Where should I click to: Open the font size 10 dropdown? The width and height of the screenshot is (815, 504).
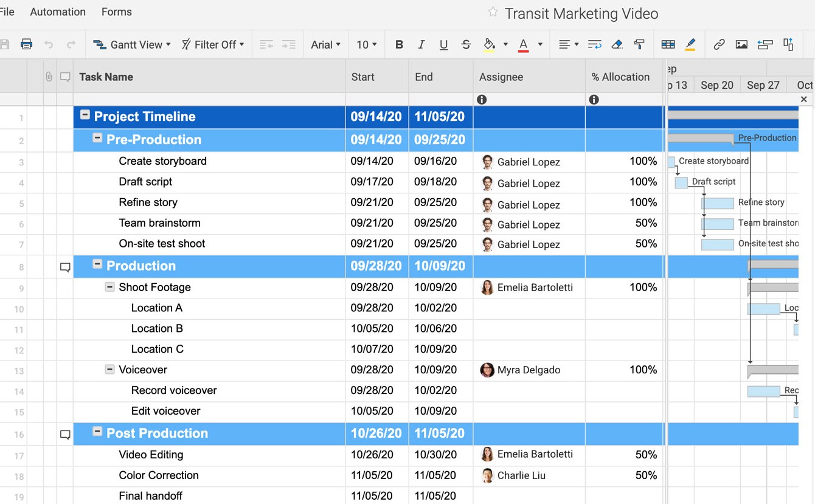point(367,44)
